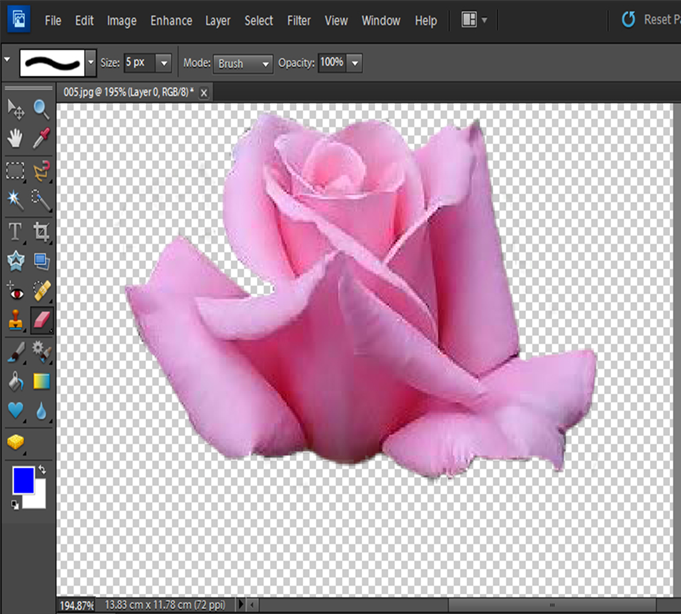The width and height of the screenshot is (681, 614).
Task: Select the Move tool
Action: [x=16, y=109]
